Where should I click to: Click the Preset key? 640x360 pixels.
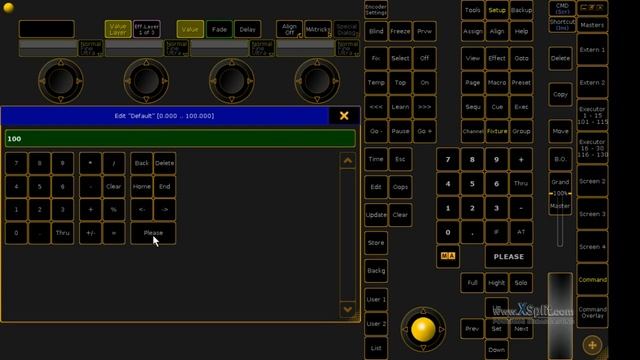pyautogui.click(x=521, y=82)
